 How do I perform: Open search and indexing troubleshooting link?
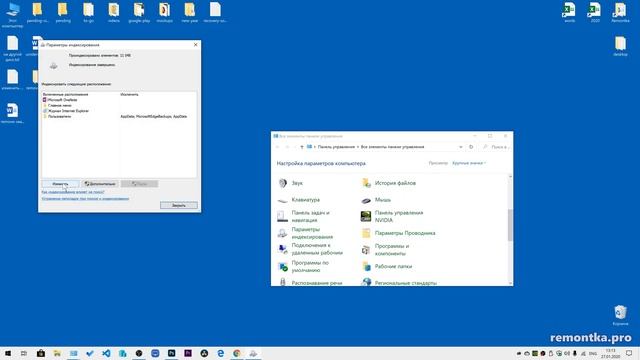point(85,199)
